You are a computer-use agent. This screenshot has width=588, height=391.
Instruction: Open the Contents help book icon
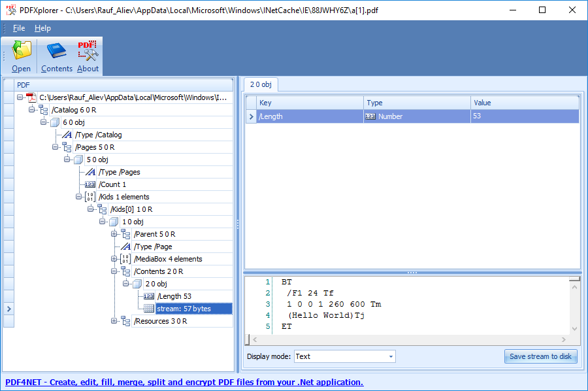click(57, 51)
